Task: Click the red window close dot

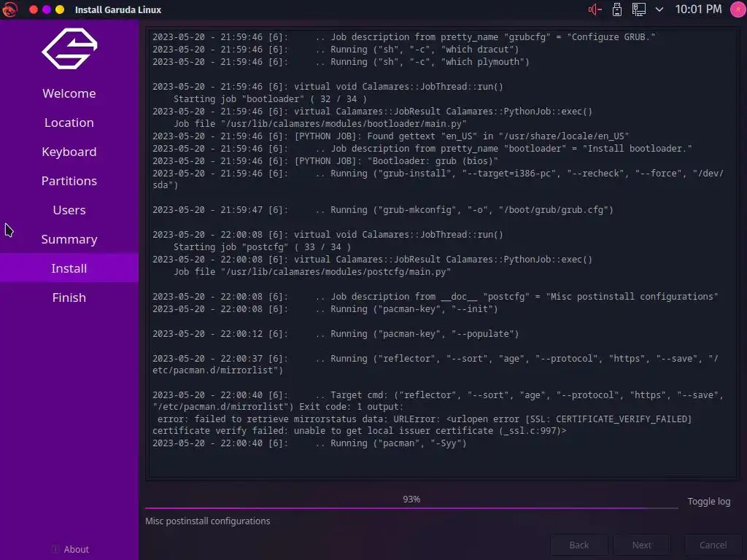Action: point(34,9)
